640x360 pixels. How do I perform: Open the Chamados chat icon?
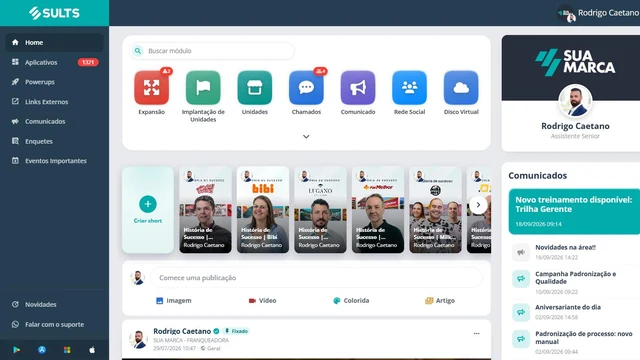click(306, 87)
